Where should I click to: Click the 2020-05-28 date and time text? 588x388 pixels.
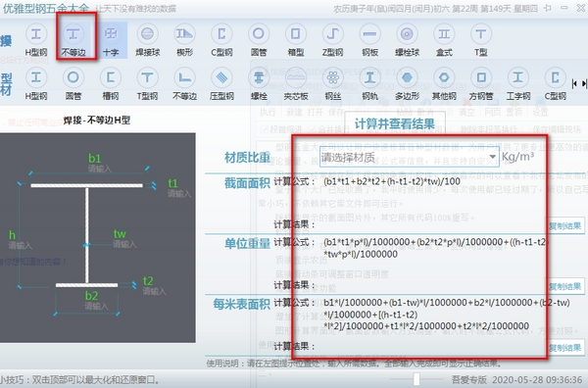(x=537, y=380)
